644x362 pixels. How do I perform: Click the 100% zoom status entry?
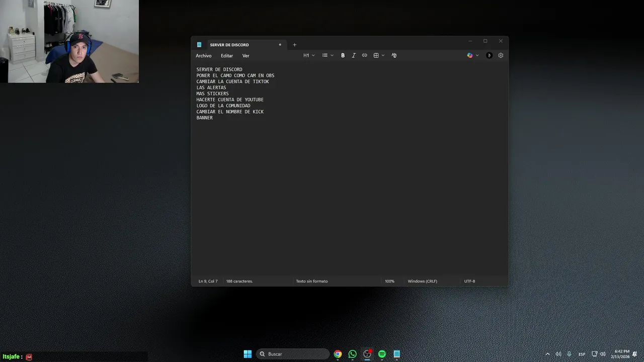coord(390,281)
